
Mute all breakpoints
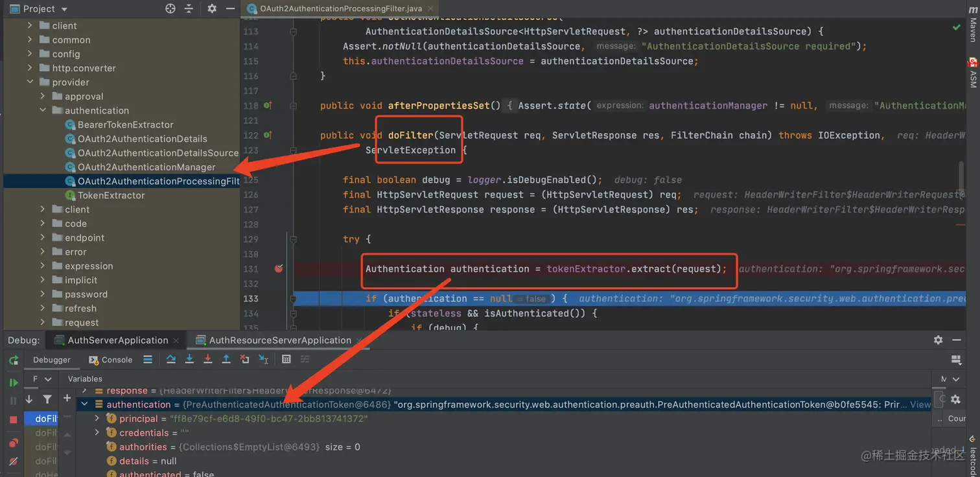point(13,461)
